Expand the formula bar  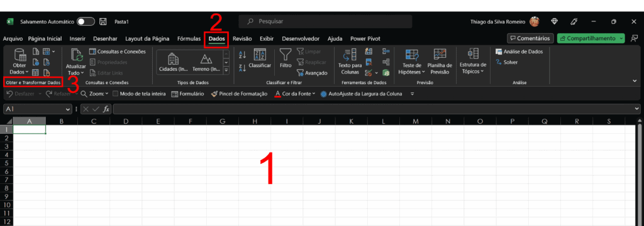637,109
